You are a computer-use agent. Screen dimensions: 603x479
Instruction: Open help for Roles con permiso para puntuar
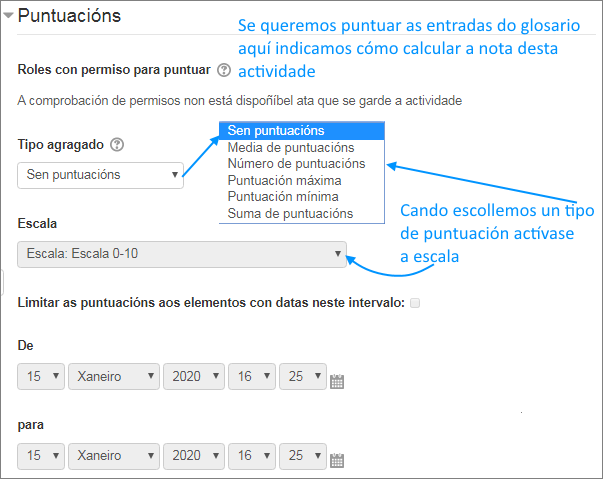pos(224,70)
